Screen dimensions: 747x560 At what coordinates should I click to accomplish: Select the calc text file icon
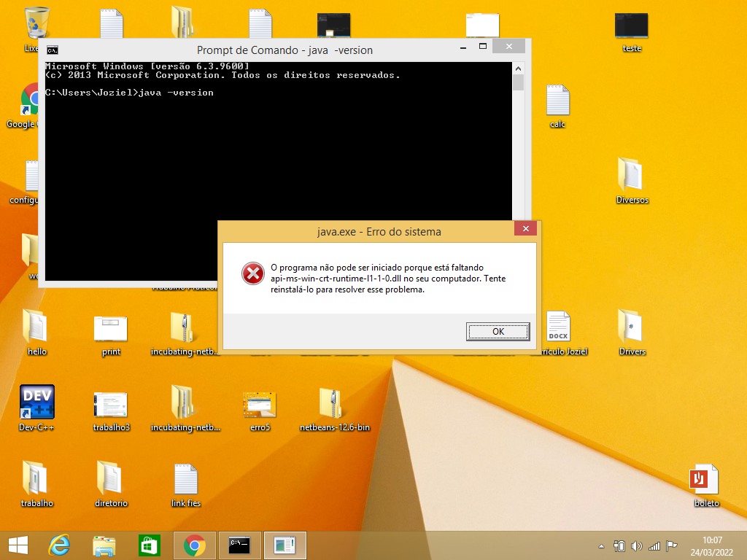click(557, 106)
